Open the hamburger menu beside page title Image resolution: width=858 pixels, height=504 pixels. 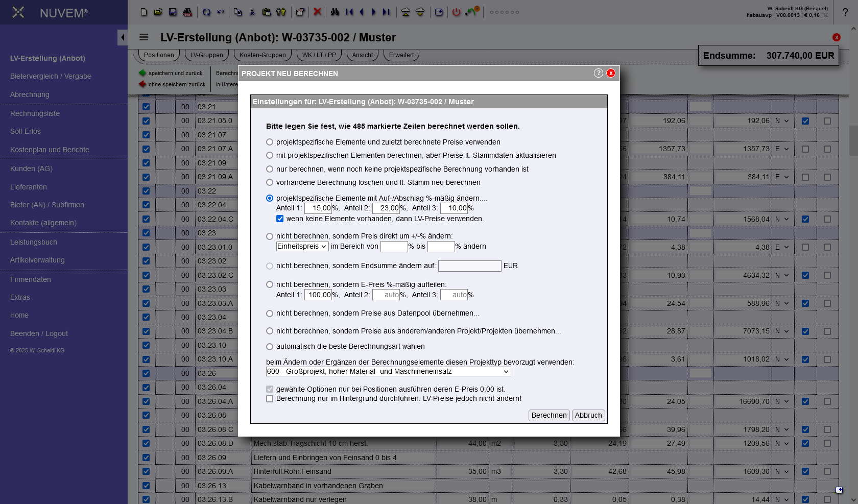(x=144, y=37)
